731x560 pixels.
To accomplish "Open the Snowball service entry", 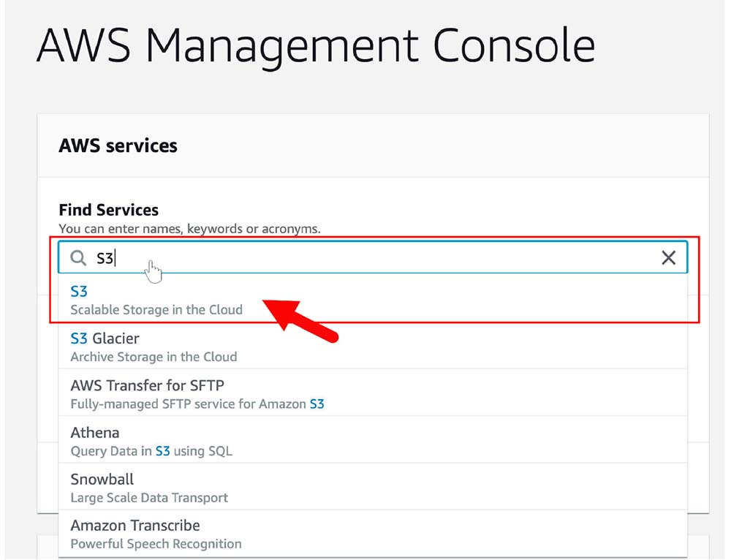I will (102, 480).
